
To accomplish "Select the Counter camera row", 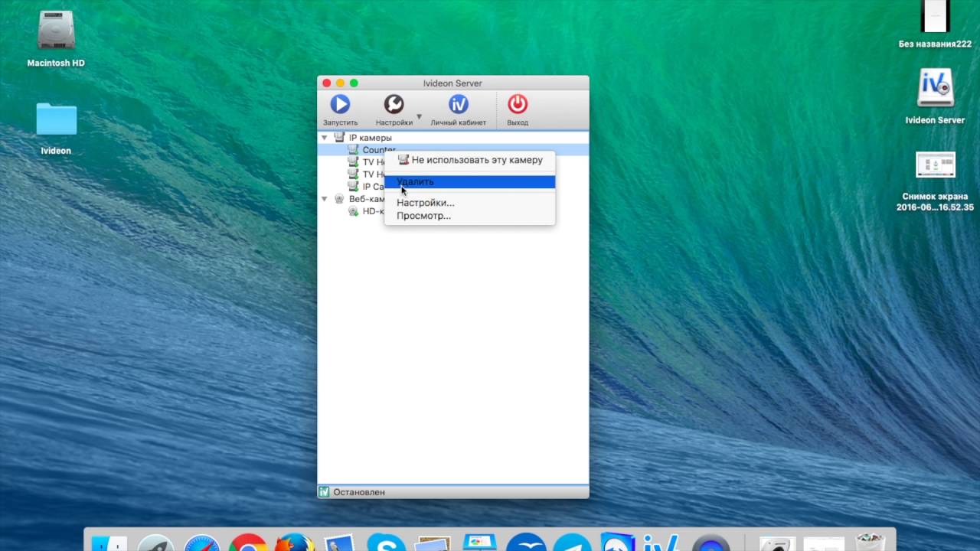I will coord(453,150).
